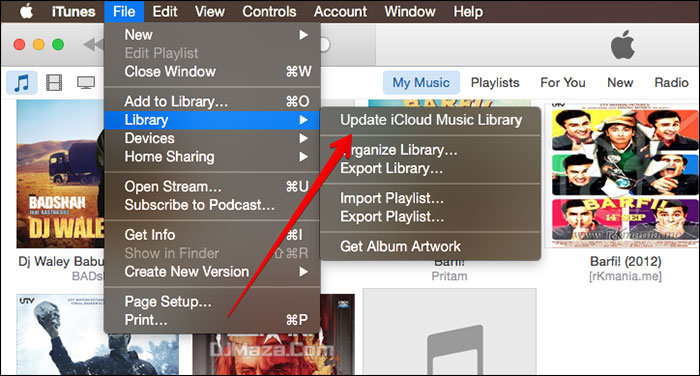Click the red close window button
700x376 pixels.
tap(19, 45)
